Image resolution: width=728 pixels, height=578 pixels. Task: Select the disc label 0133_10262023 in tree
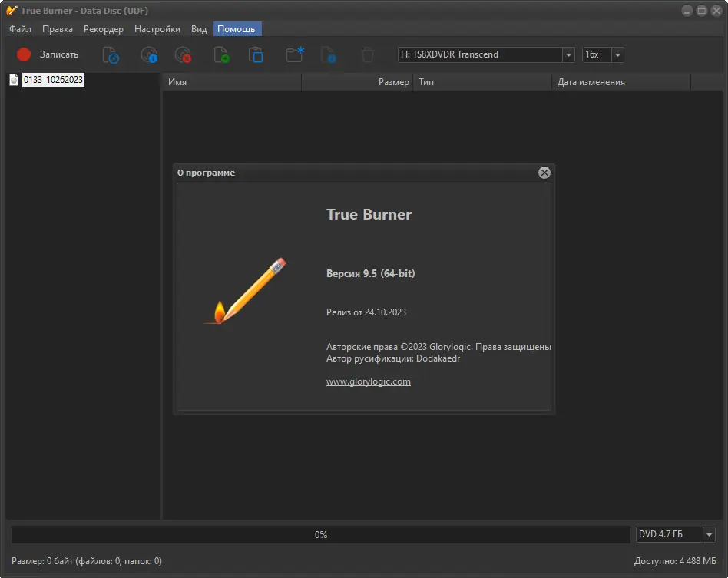[53, 80]
